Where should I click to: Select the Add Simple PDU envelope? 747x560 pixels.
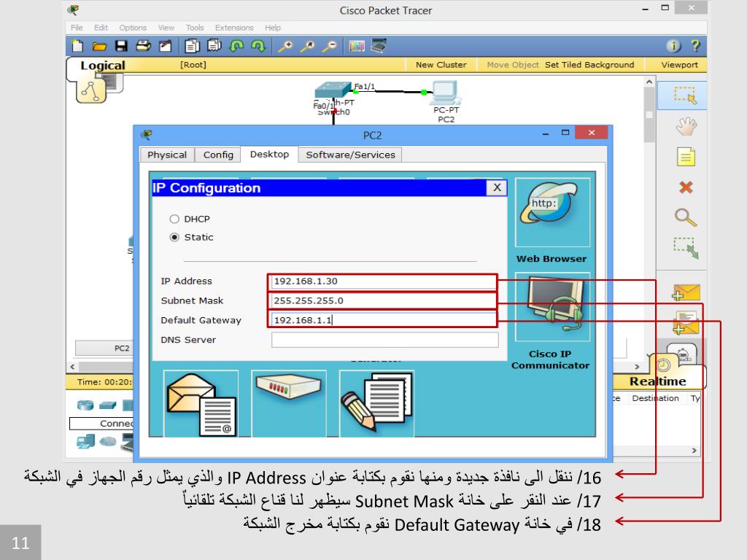click(686, 292)
